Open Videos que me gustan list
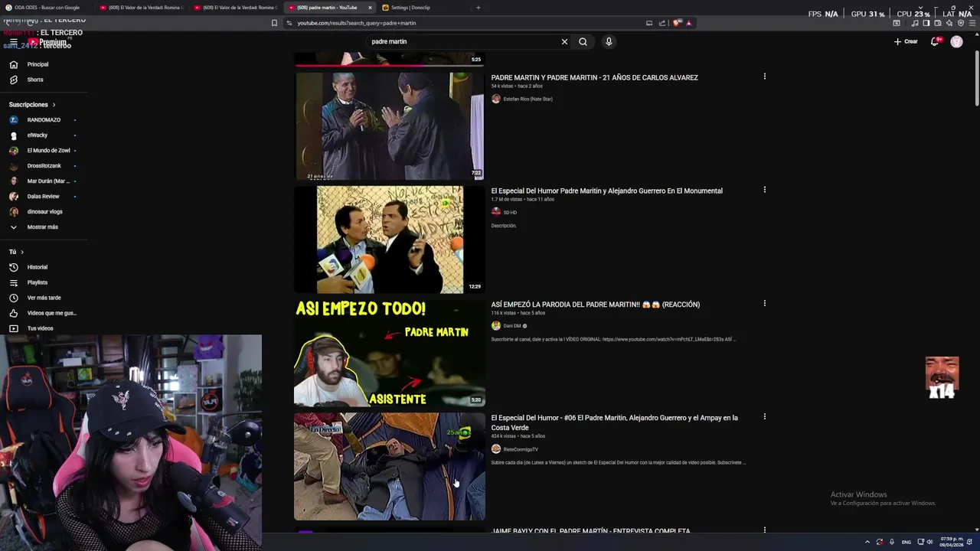980x551 pixels. (x=44, y=313)
